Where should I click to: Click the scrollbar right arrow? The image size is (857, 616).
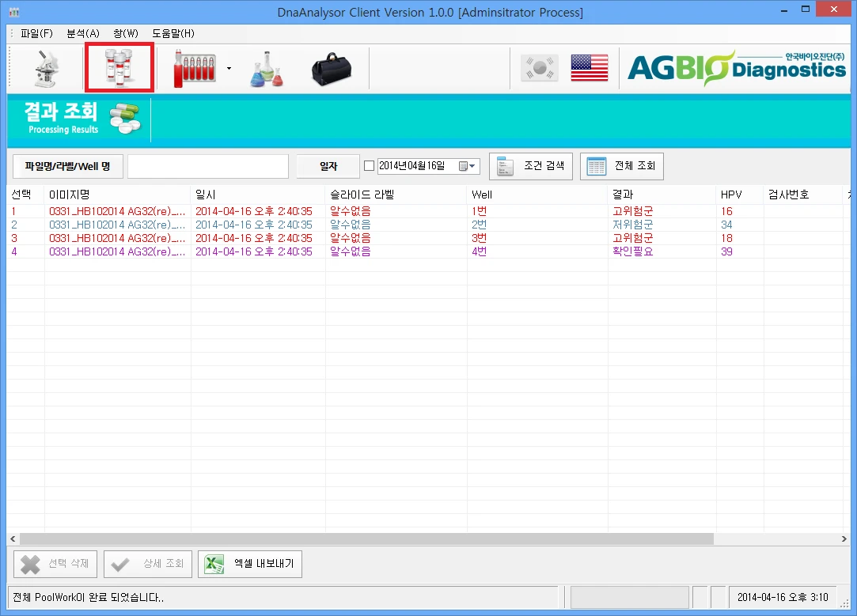click(x=844, y=539)
